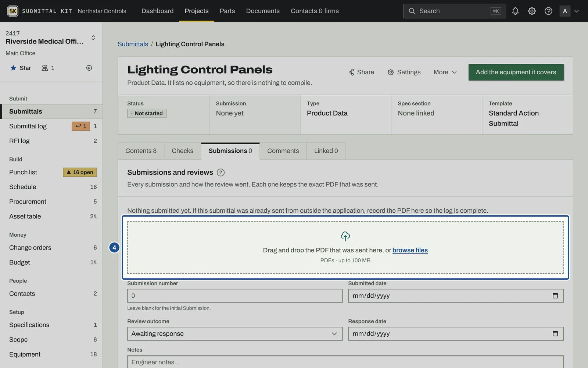
Task: Click the Submission number field
Action: point(235,296)
